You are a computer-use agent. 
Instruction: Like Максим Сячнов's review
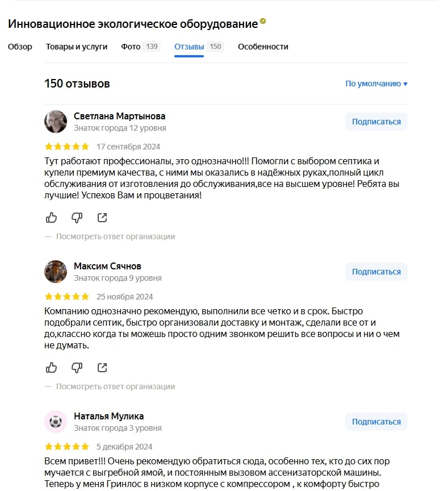pyautogui.click(x=51, y=368)
